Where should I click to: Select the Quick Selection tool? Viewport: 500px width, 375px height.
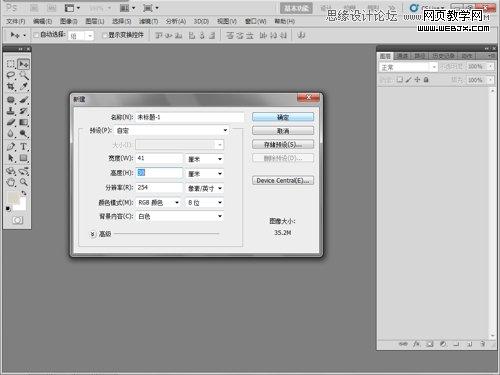23,75
